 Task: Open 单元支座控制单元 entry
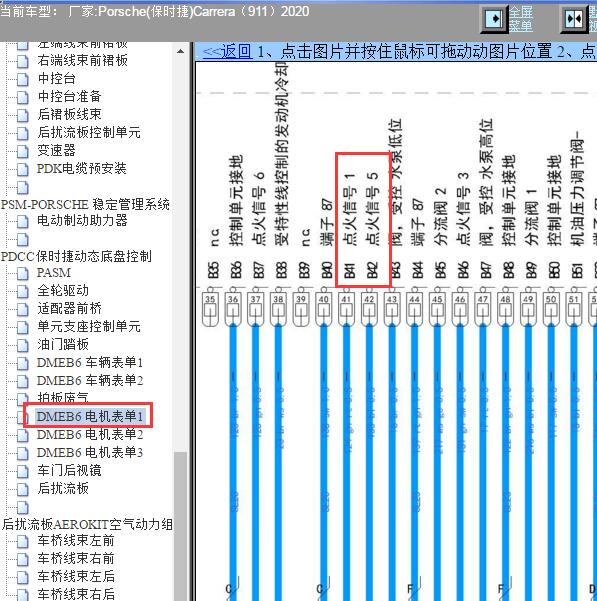89,327
